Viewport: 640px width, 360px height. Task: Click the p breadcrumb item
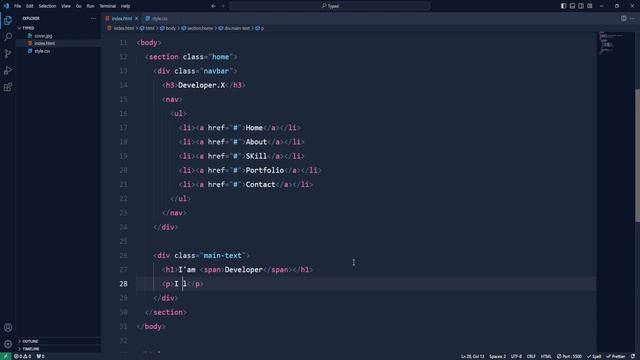coord(260,28)
